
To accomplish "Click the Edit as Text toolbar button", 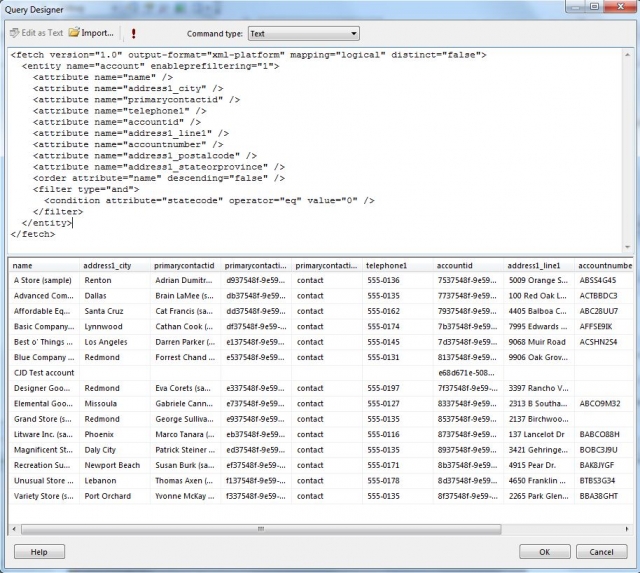I will coord(36,33).
